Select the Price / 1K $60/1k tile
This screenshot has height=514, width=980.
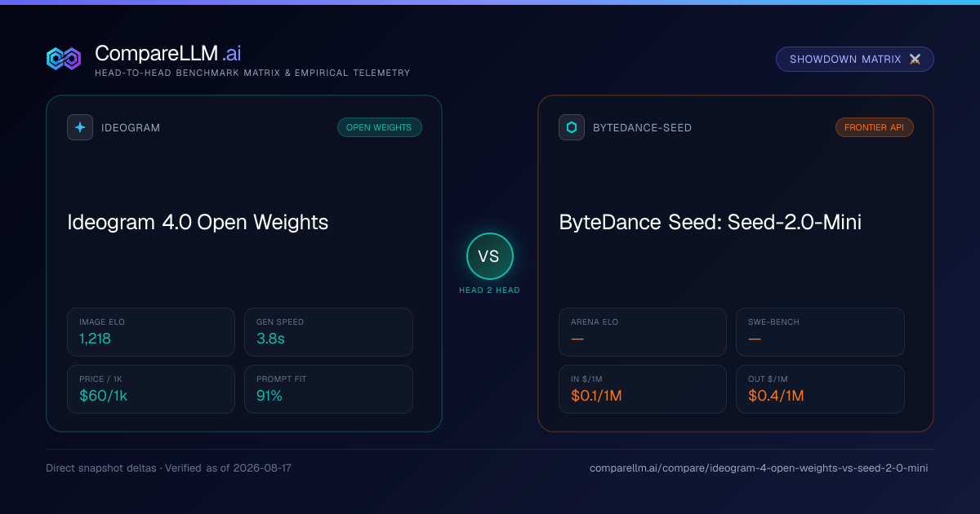click(x=151, y=389)
